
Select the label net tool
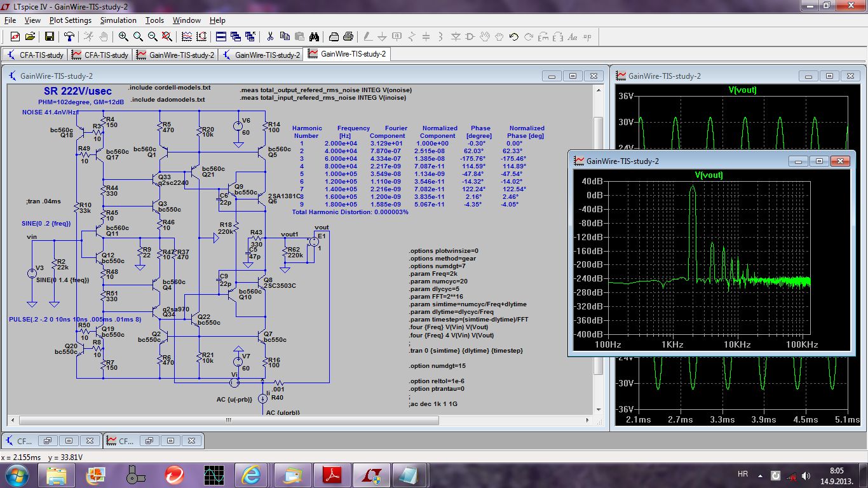[x=397, y=37]
